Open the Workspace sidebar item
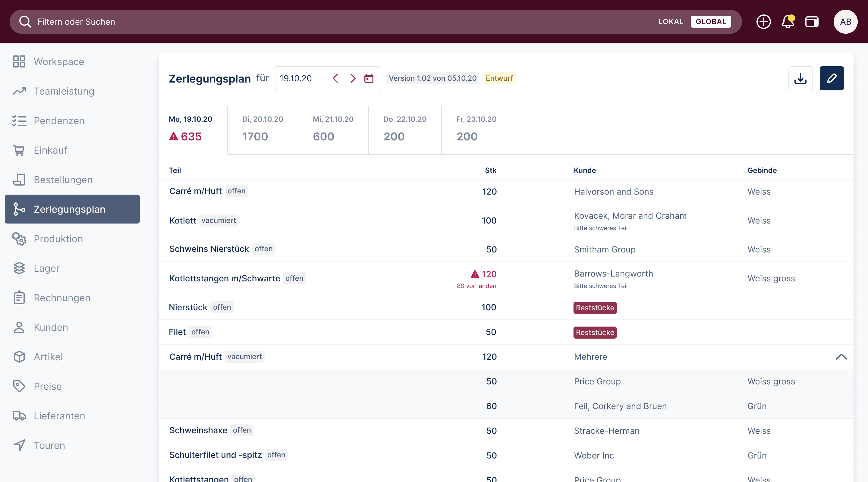The height and width of the screenshot is (482, 868). (x=72, y=62)
